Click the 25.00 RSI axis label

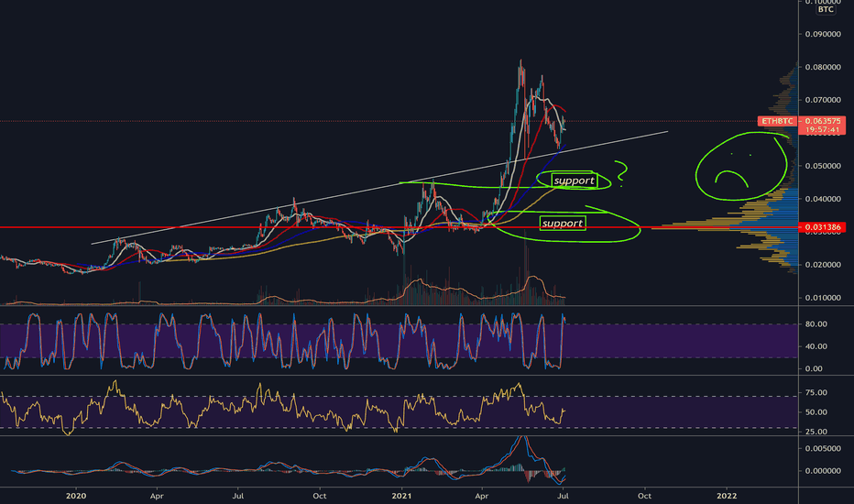point(816,432)
